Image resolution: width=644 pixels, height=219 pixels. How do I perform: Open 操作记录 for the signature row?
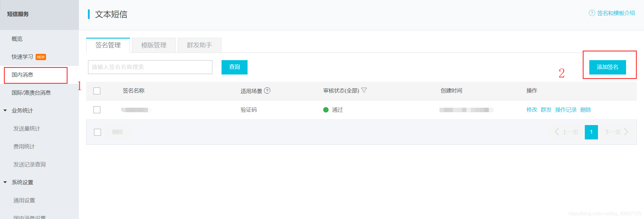(566, 110)
